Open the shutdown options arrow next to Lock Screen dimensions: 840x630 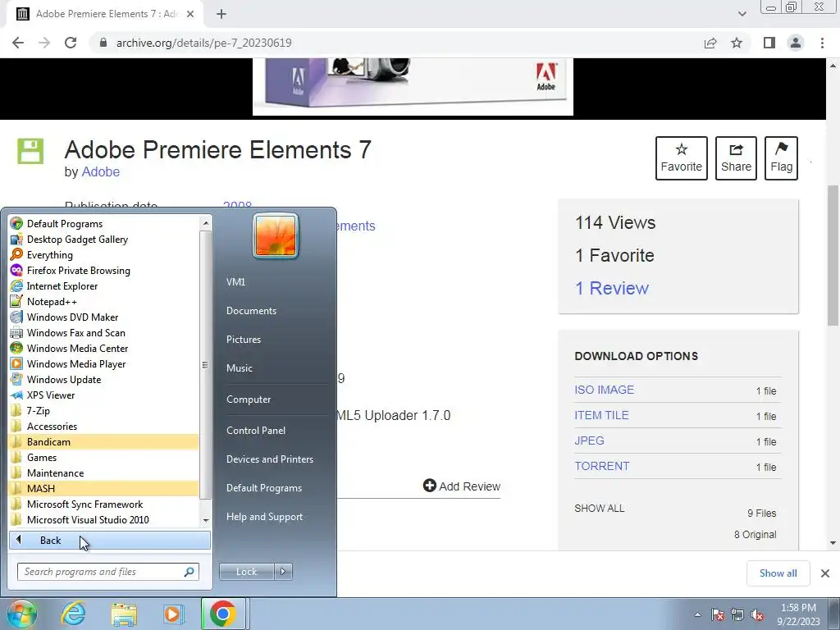coord(283,572)
